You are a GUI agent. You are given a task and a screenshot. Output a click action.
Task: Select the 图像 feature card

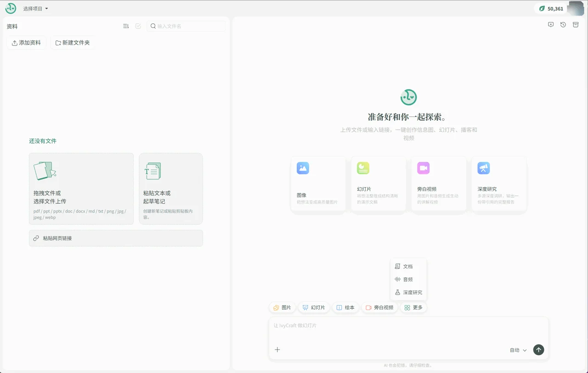click(318, 184)
